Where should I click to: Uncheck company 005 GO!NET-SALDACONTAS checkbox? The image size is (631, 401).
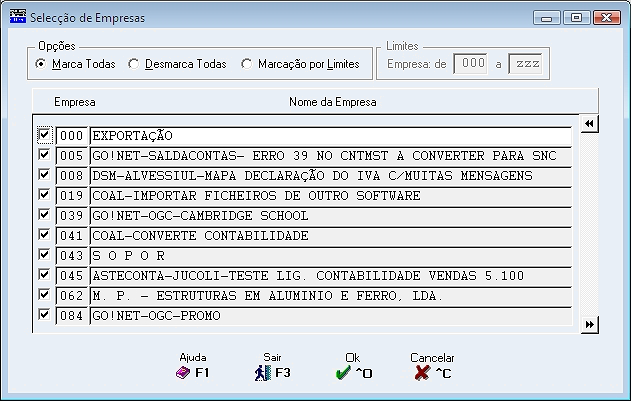(x=44, y=155)
